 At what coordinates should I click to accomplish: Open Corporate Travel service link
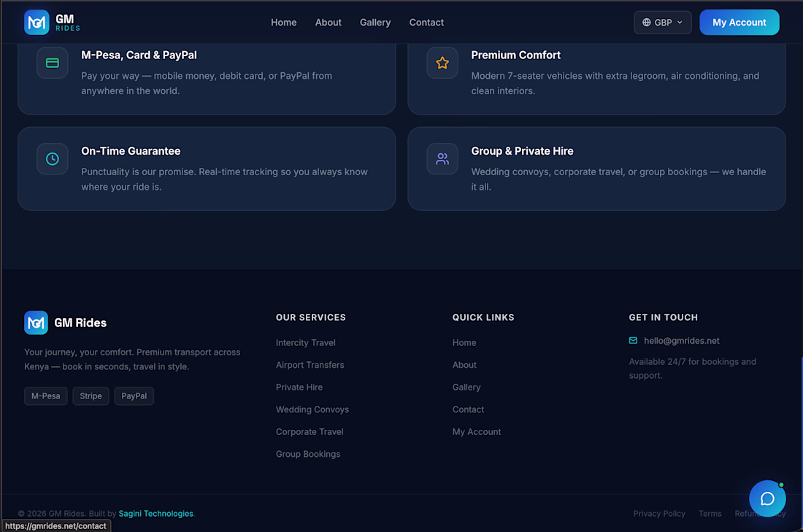point(310,431)
